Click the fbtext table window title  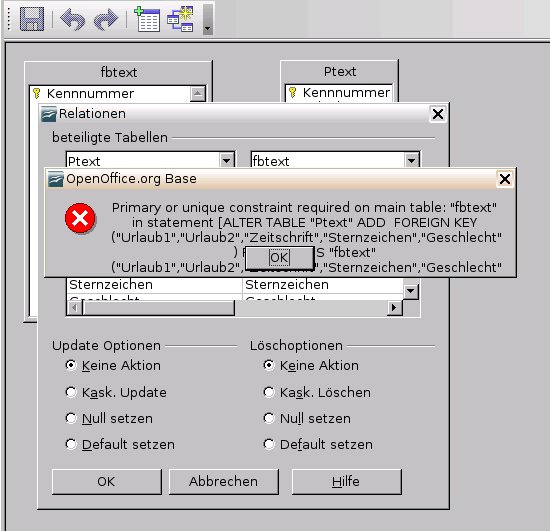[x=119, y=72]
